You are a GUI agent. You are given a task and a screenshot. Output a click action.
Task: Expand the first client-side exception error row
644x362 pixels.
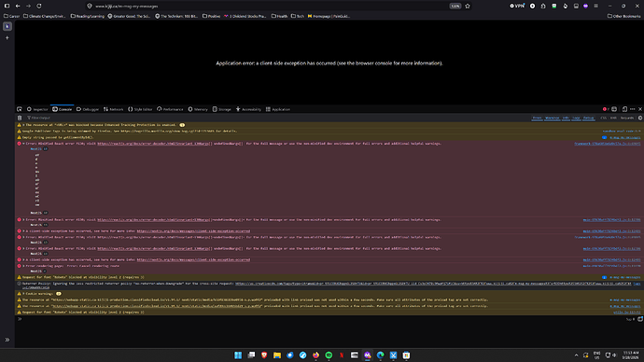click(x=23, y=231)
